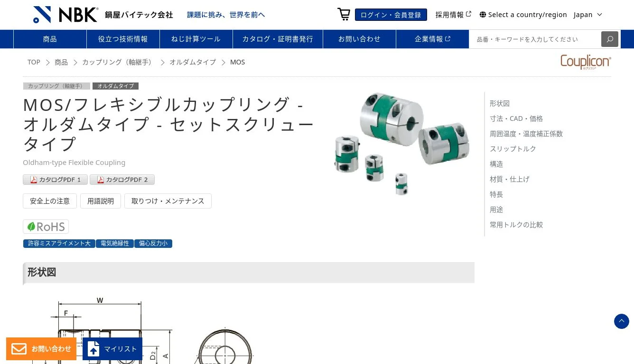Click the 安全上の注意 button
The width and height of the screenshot is (634, 364).
point(50,201)
